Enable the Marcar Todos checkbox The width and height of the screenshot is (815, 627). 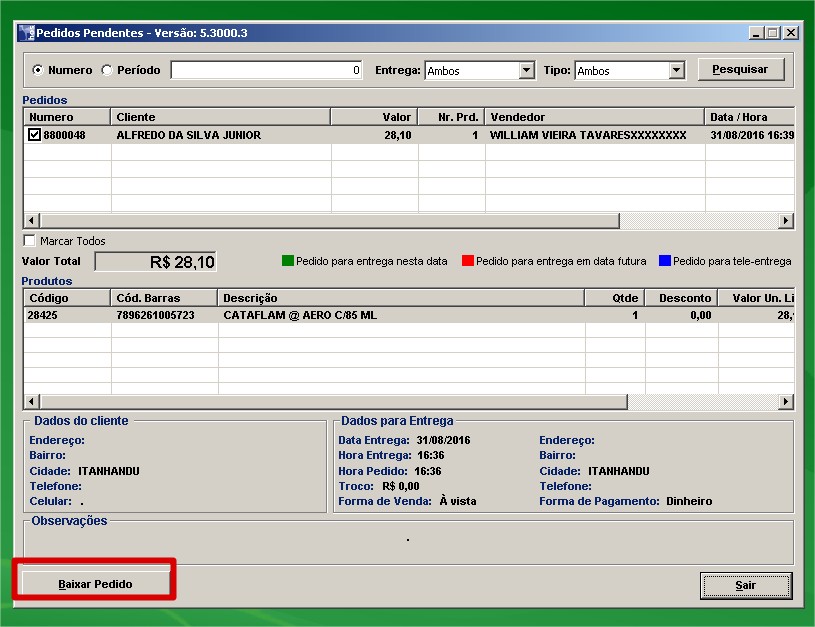(x=30, y=241)
